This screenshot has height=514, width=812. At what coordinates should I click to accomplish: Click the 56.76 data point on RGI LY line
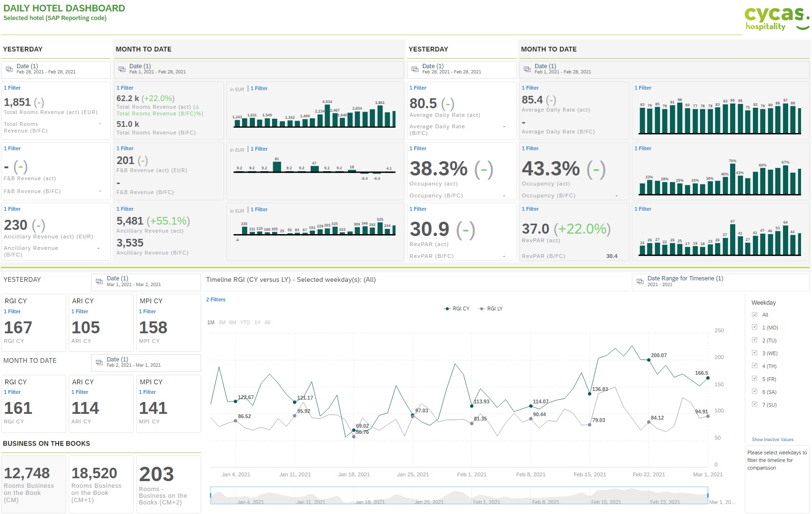(x=354, y=436)
